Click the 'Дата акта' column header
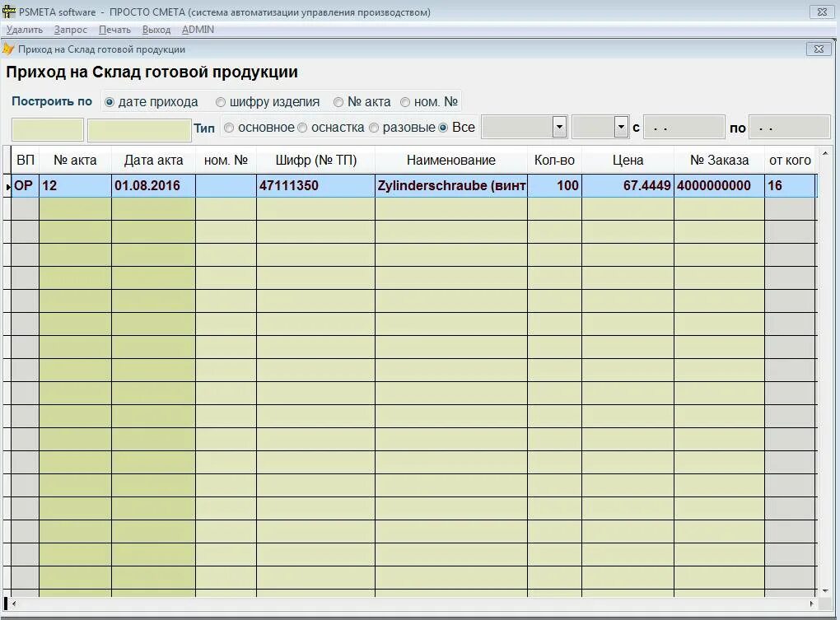The height and width of the screenshot is (620, 840). click(153, 160)
